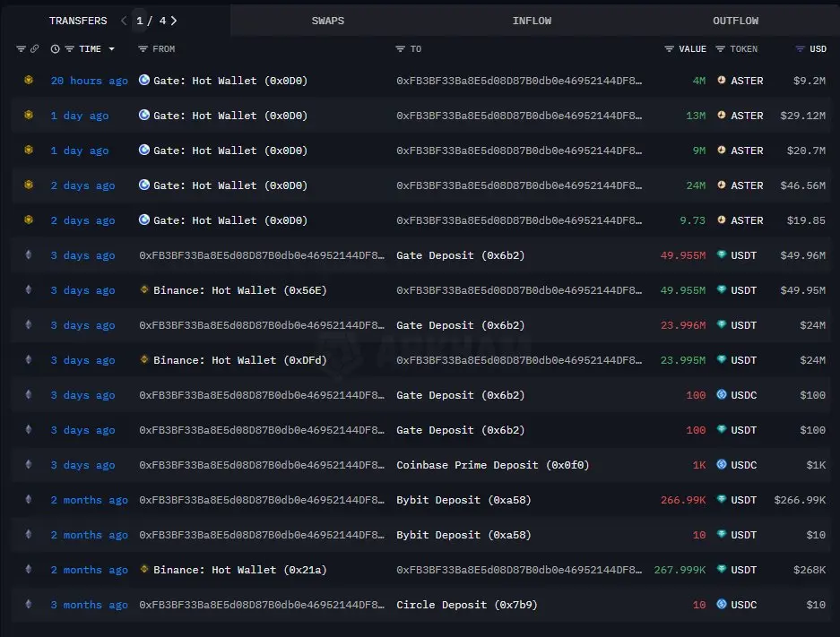Open the FROM column filter icon
840x637 pixels.
click(x=143, y=48)
